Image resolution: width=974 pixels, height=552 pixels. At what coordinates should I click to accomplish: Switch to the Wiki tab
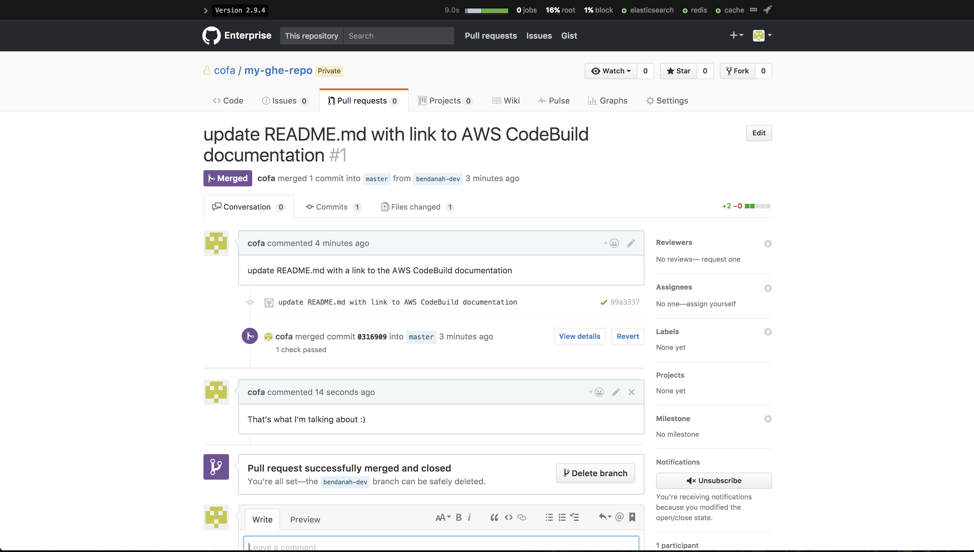point(506,101)
